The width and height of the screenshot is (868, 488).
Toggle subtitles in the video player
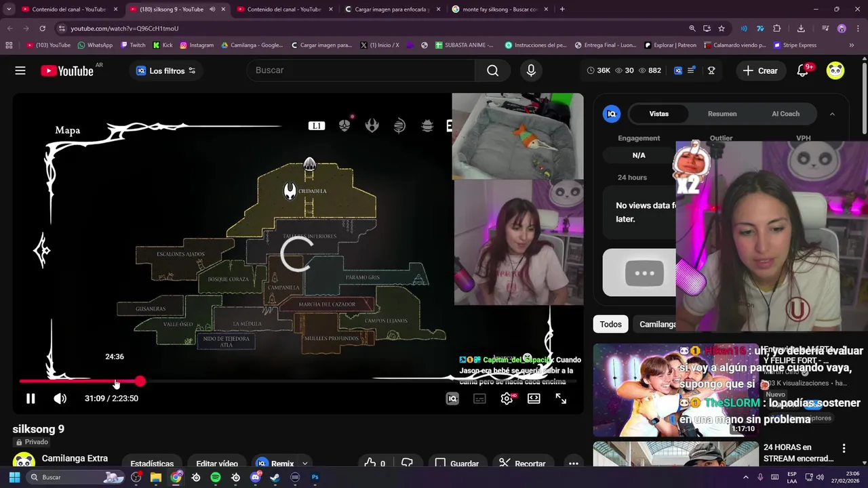click(x=479, y=399)
